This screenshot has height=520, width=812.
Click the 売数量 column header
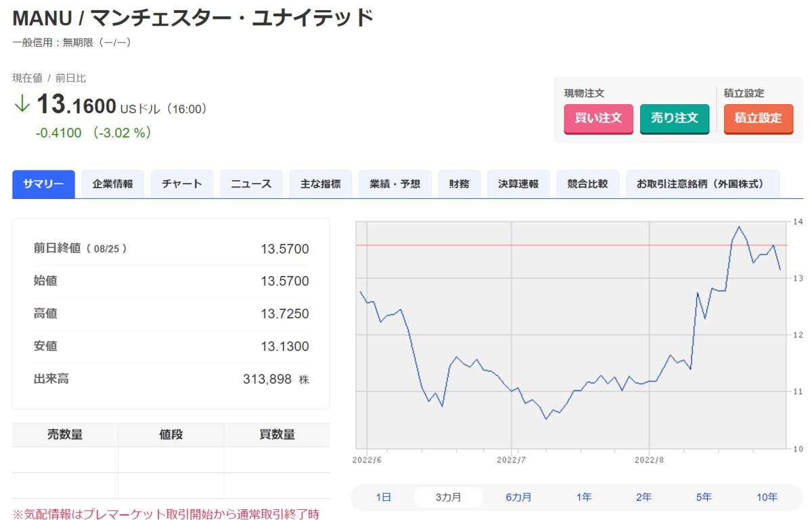(65, 435)
